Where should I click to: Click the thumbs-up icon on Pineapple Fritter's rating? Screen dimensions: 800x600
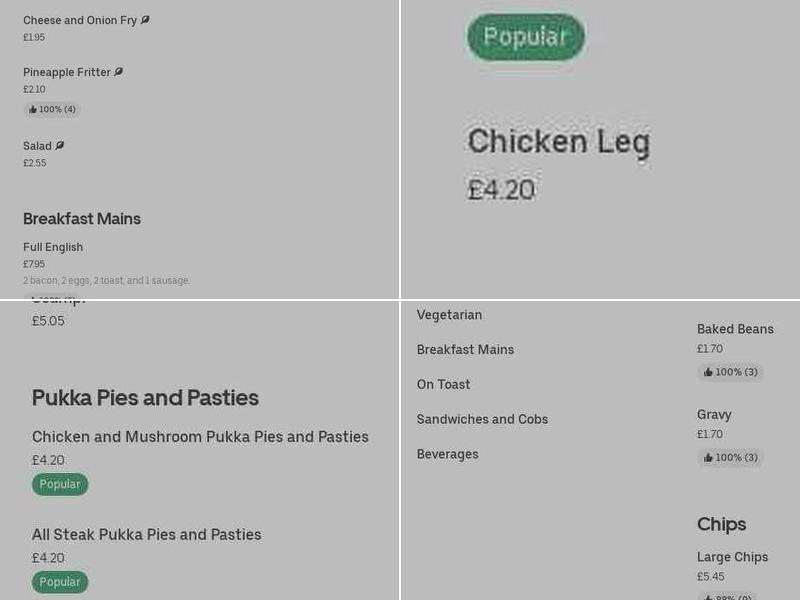32,108
